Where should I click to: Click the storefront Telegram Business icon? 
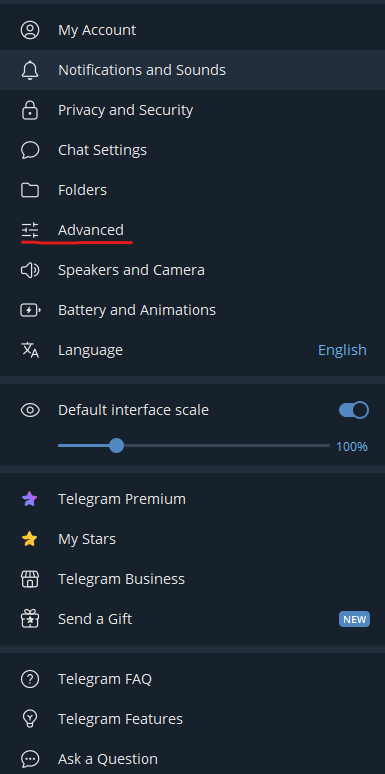(x=30, y=579)
